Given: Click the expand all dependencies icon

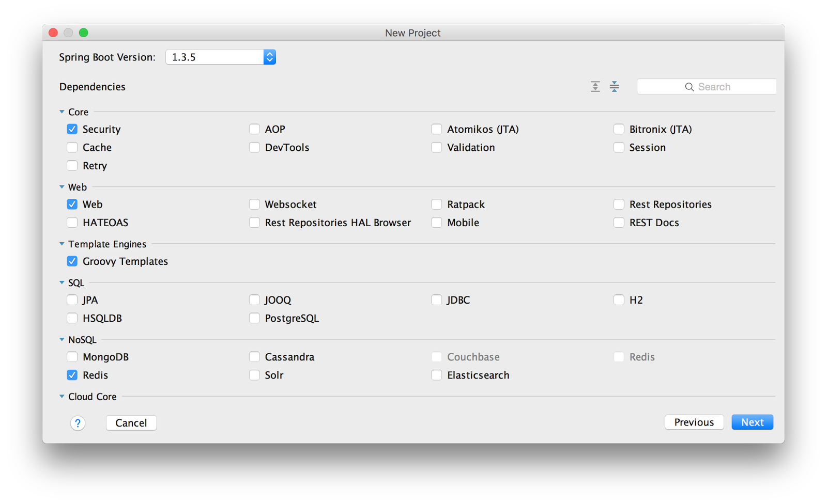Looking at the screenshot, I should (x=595, y=87).
